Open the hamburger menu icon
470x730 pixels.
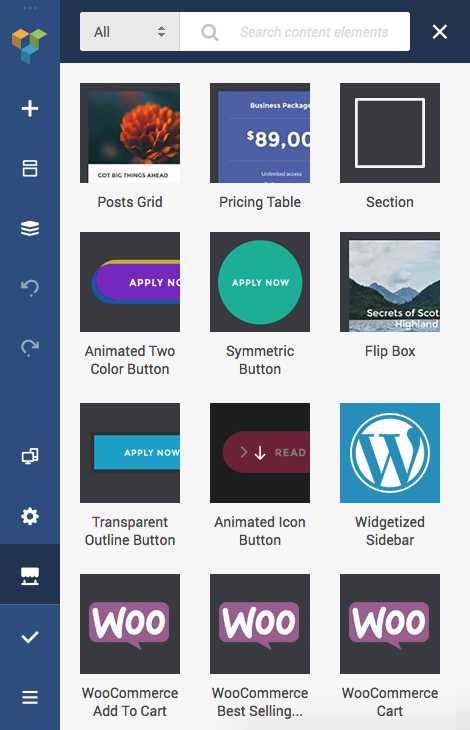(x=30, y=697)
